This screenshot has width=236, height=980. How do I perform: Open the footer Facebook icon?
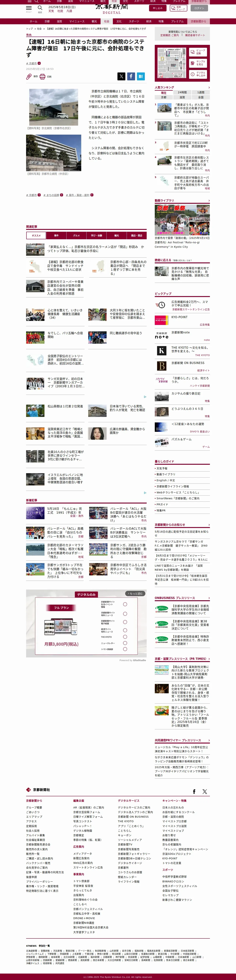[x=194, y=791]
